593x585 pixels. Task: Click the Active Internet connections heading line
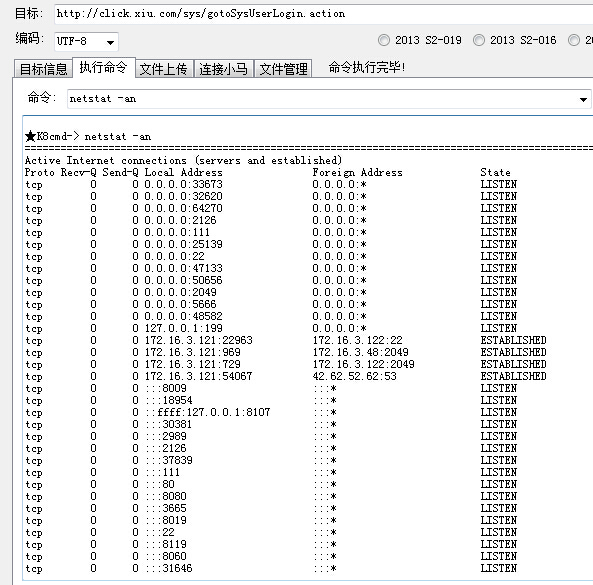(183, 160)
